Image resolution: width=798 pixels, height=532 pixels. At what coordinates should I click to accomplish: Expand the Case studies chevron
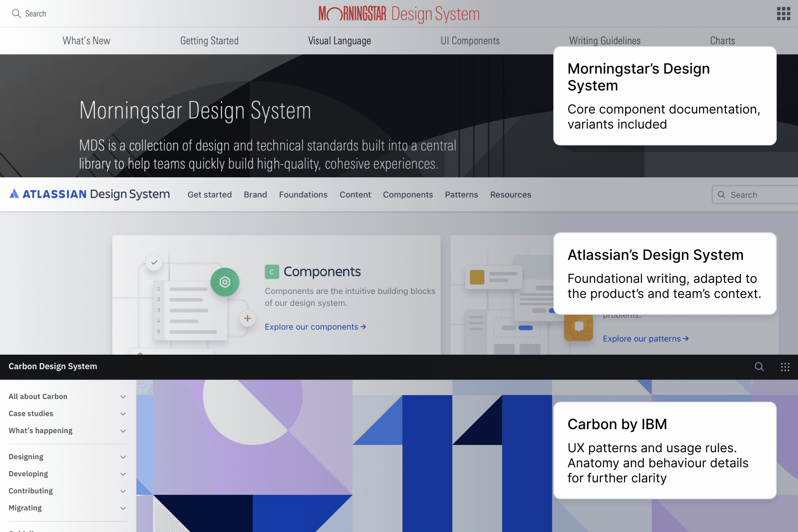(x=123, y=414)
